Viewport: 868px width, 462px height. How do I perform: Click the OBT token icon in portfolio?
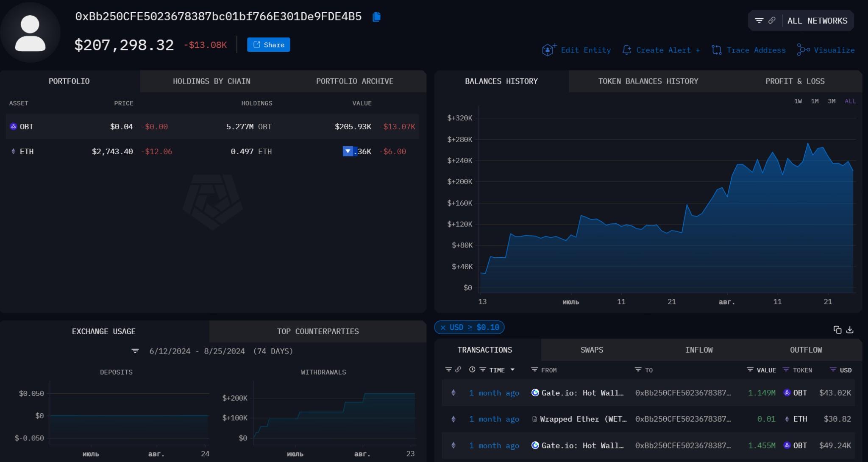(13, 126)
